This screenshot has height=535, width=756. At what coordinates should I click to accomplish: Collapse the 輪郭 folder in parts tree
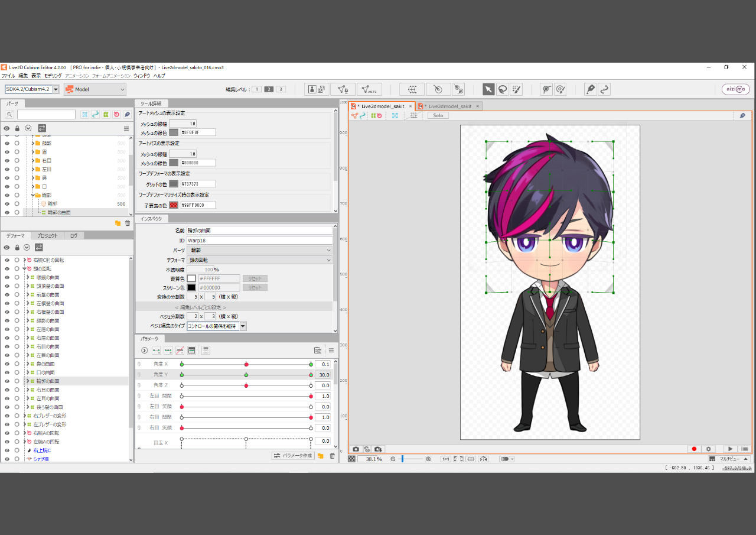33,194
